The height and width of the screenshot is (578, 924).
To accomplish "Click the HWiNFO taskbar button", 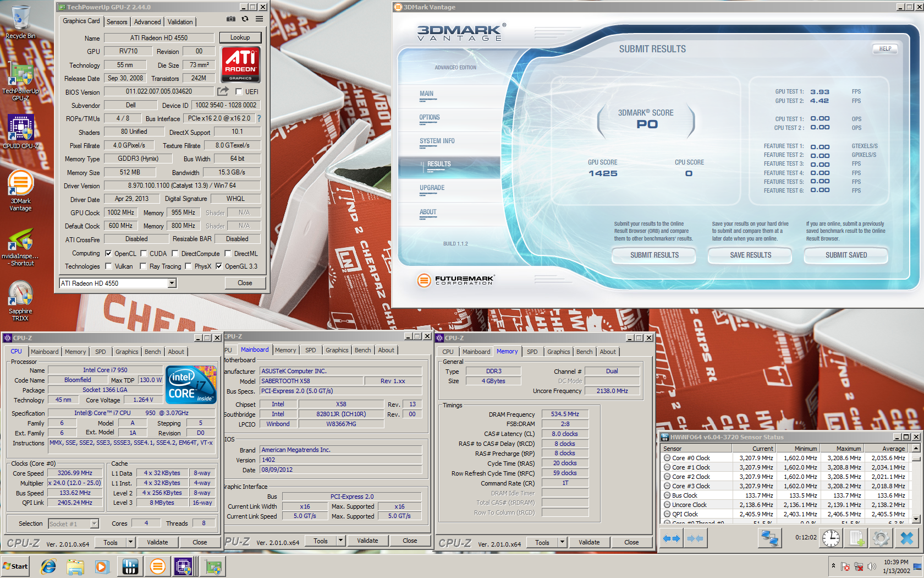I will click(130, 566).
